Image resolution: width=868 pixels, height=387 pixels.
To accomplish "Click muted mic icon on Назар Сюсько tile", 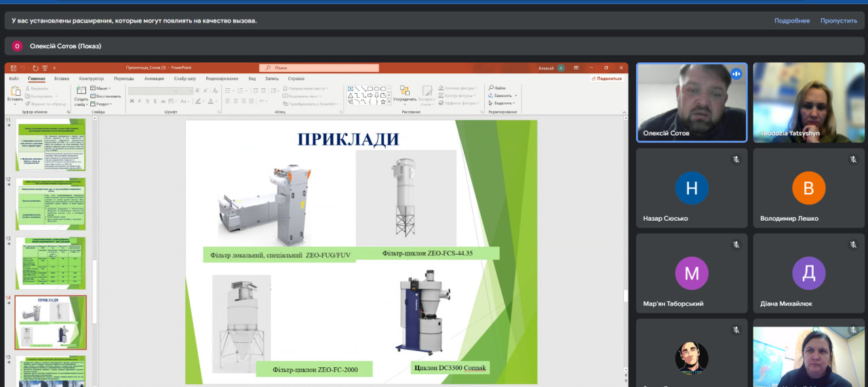I will tap(736, 160).
